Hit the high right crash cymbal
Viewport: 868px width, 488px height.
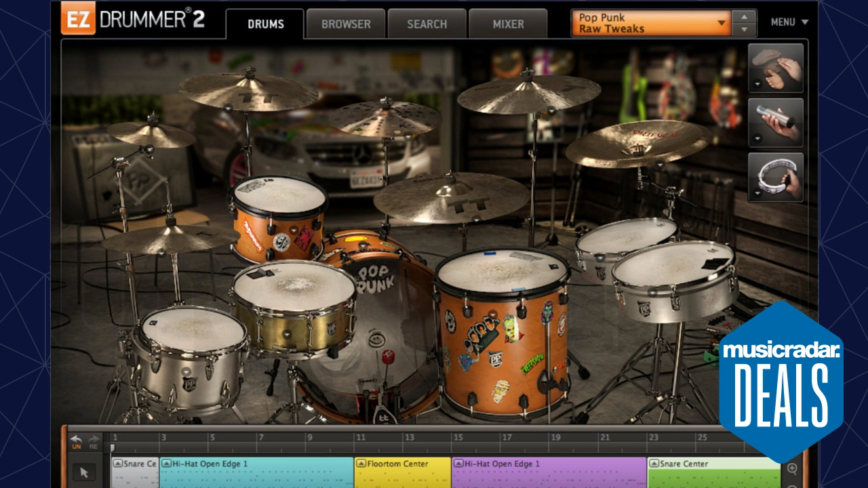529,94
